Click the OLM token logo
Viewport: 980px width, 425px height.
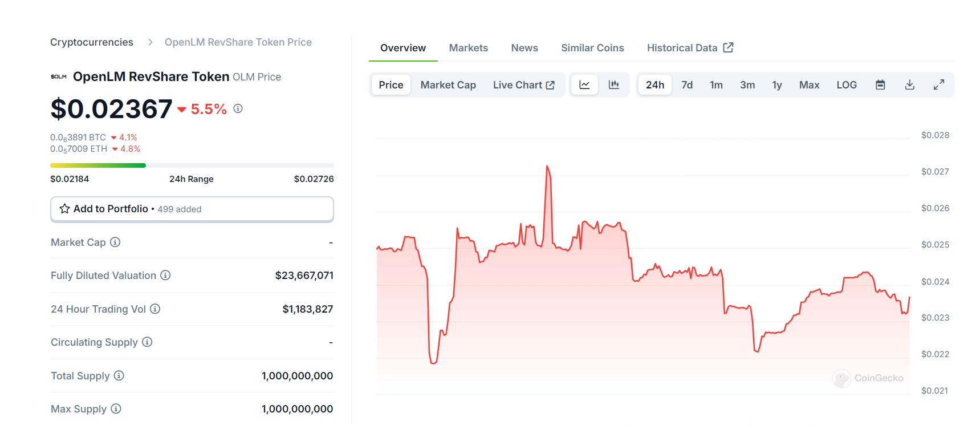coord(59,76)
